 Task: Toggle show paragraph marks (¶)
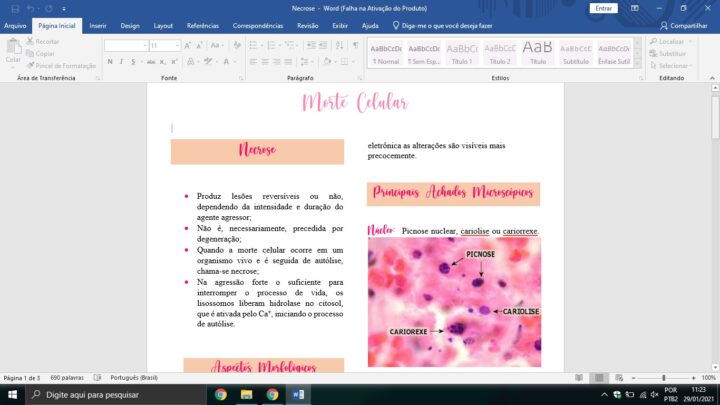pos(355,46)
